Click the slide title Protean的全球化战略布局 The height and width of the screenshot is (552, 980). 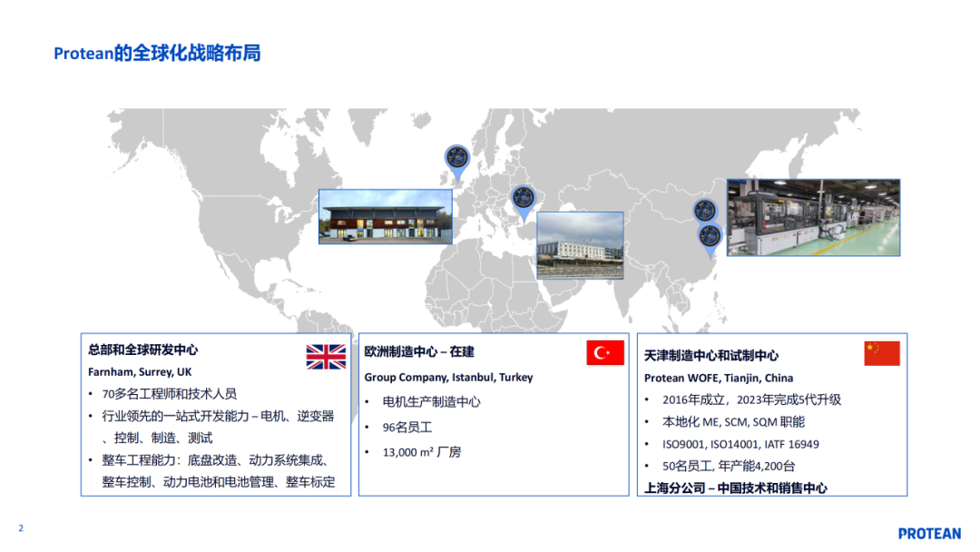point(157,54)
